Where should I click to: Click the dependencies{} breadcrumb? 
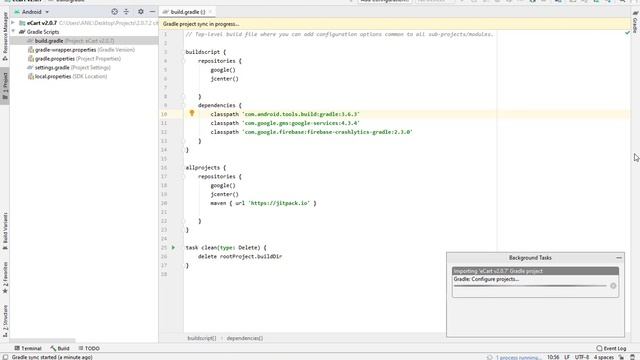tap(245, 338)
